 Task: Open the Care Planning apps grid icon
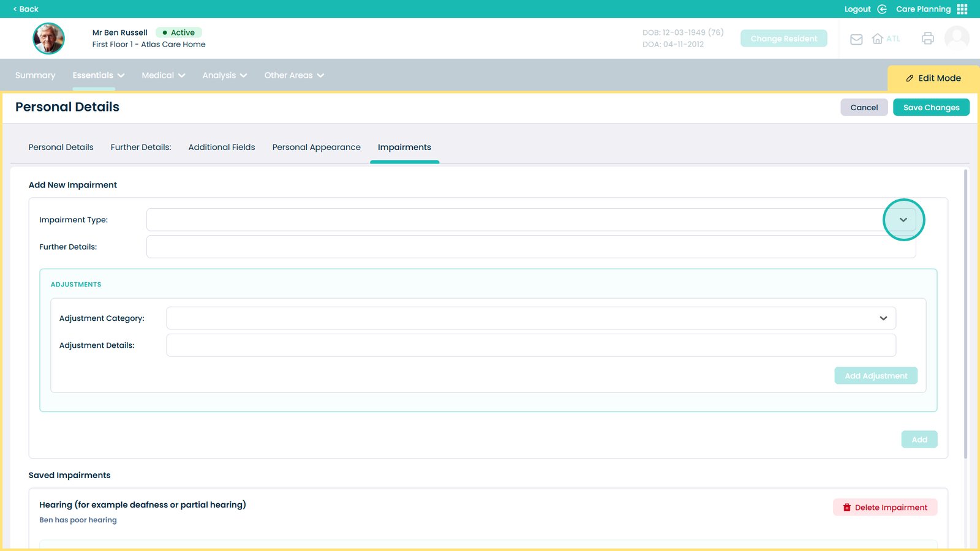point(962,9)
